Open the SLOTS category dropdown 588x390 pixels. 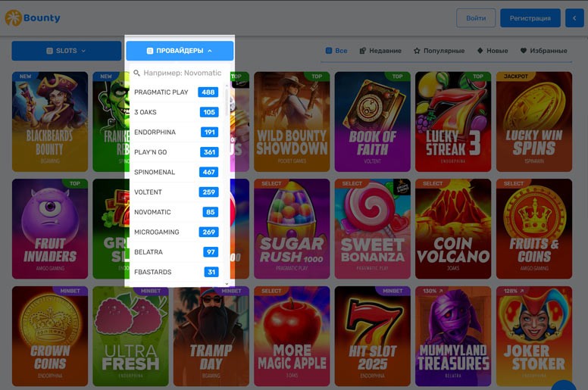tap(67, 51)
